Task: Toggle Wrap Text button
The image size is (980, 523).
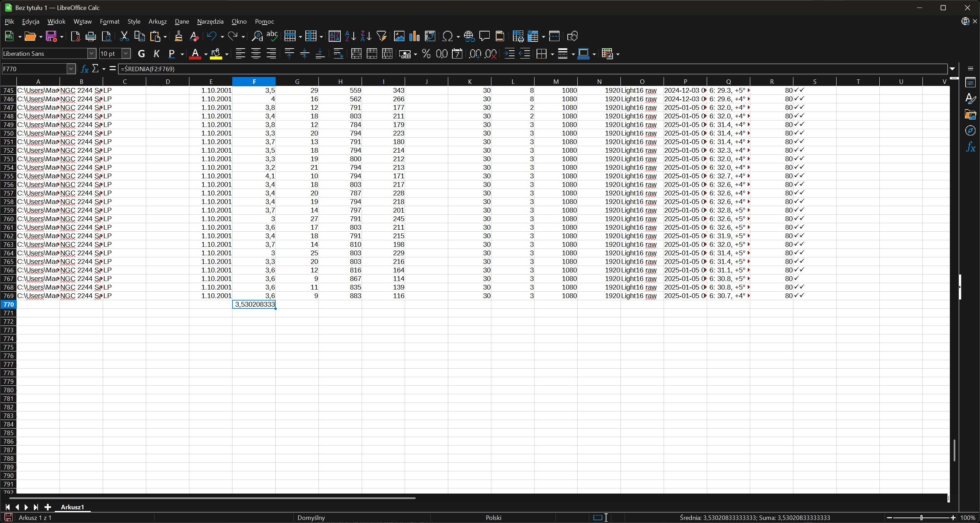Action: click(338, 54)
